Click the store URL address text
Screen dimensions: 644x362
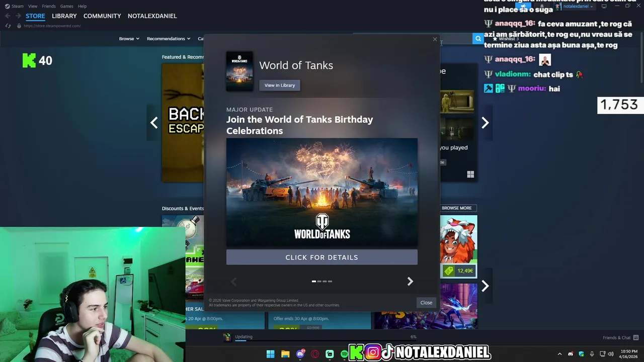tap(52, 26)
